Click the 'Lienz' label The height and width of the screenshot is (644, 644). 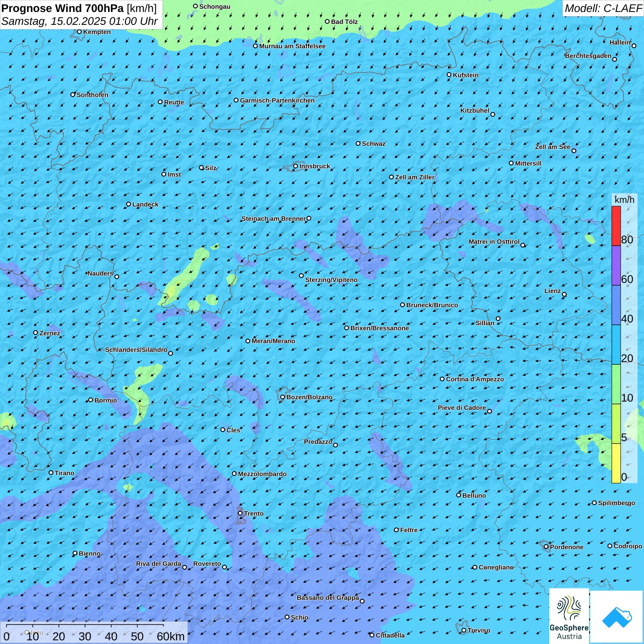coord(552,291)
